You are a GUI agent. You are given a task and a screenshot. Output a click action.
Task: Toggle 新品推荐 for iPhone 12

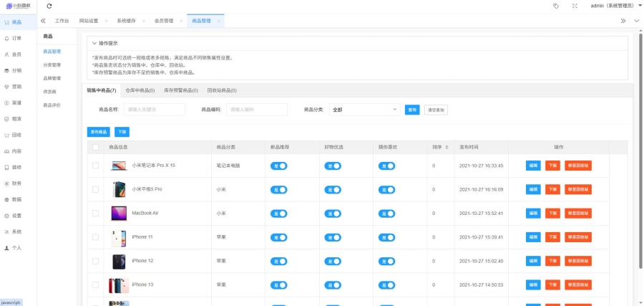coord(278,261)
